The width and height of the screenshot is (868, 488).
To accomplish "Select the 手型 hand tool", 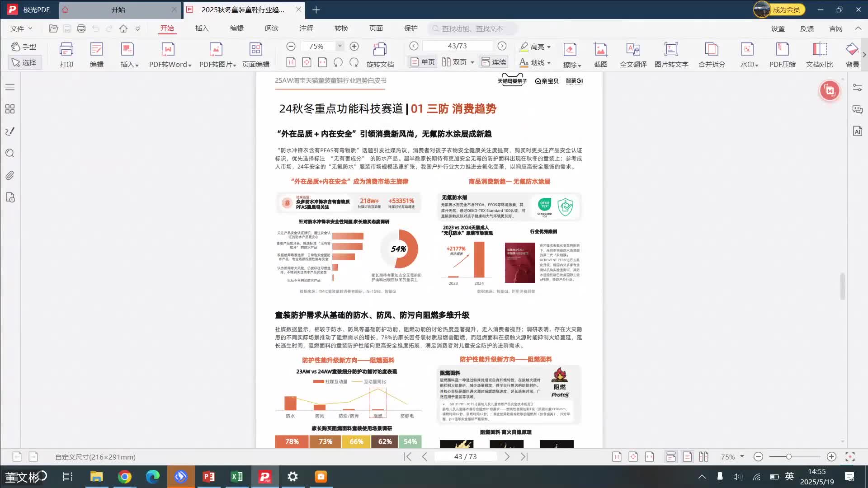I will pos(24,47).
